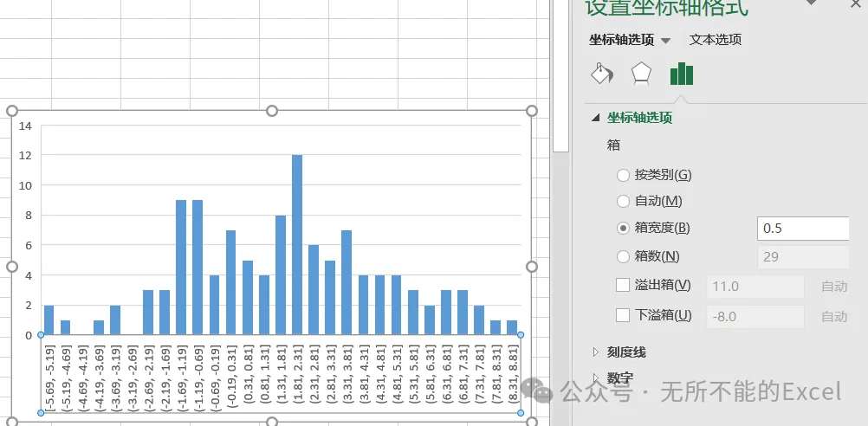Expand the 数字 section
868x426 pixels.
[x=596, y=378]
